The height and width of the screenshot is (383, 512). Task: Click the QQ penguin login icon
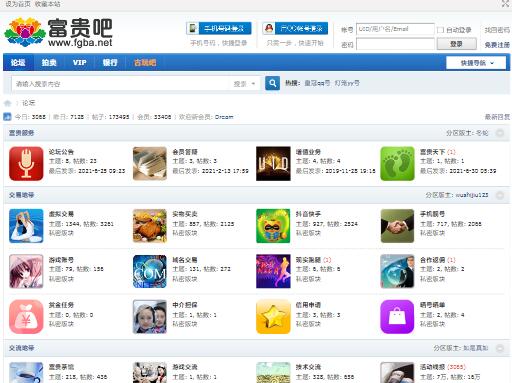point(269,28)
